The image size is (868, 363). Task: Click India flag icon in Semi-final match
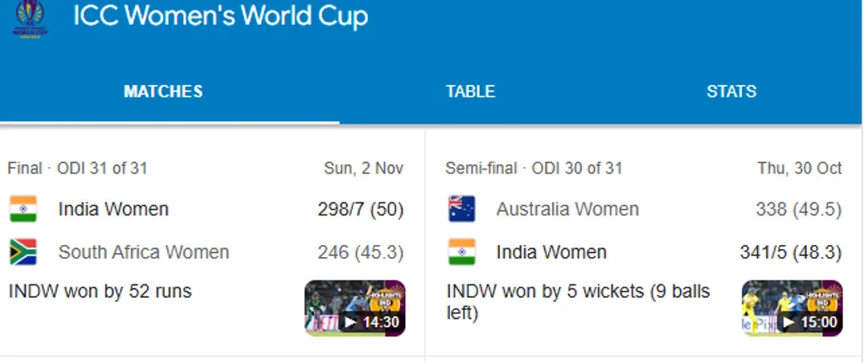point(461,252)
